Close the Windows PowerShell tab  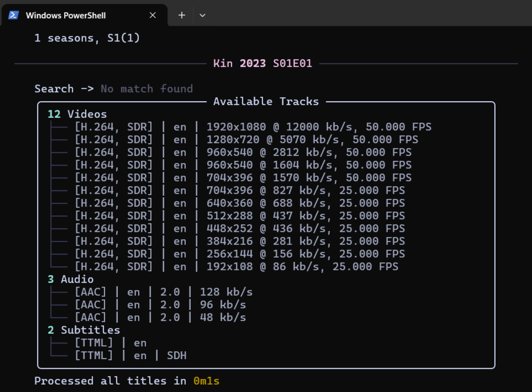point(153,15)
